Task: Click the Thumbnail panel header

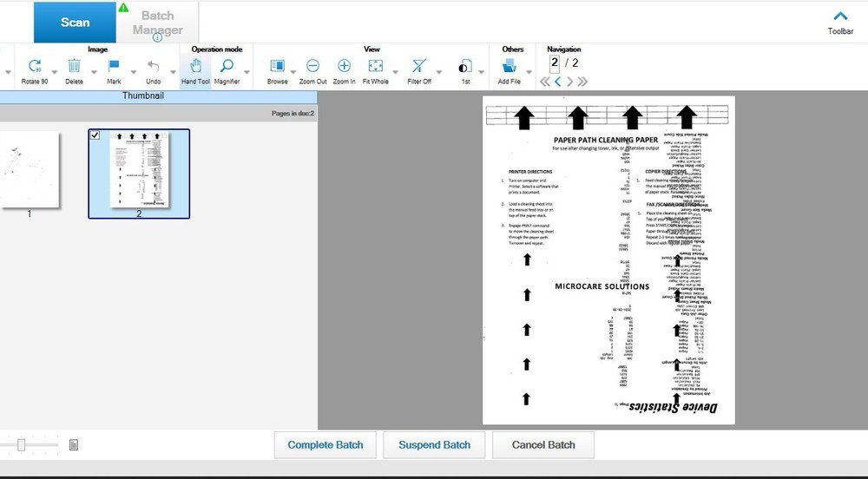Action: [x=158, y=95]
